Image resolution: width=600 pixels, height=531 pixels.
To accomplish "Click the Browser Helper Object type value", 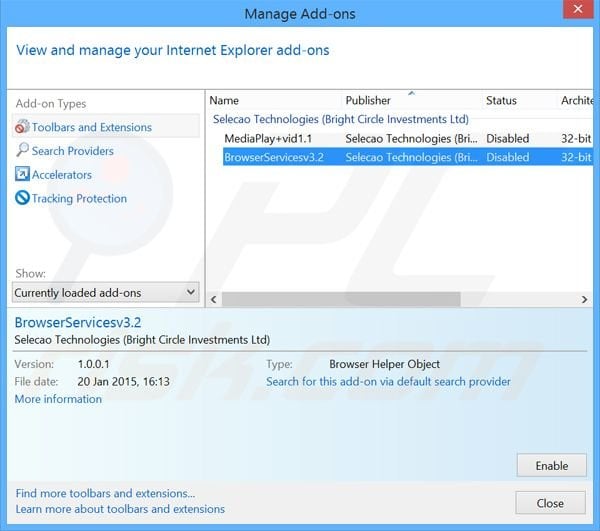I will [385, 364].
